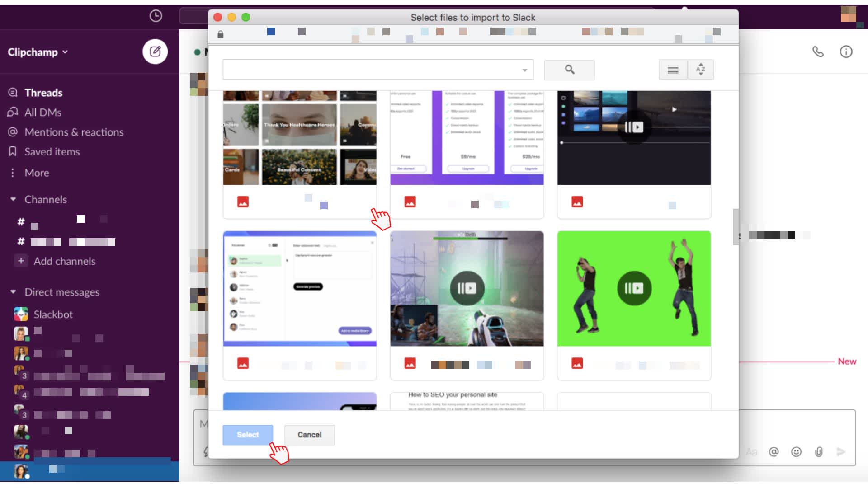The height and width of the screenshot is (488, 868).
Task: Select the shooter game video thumbnail
Action: point(467,289)
